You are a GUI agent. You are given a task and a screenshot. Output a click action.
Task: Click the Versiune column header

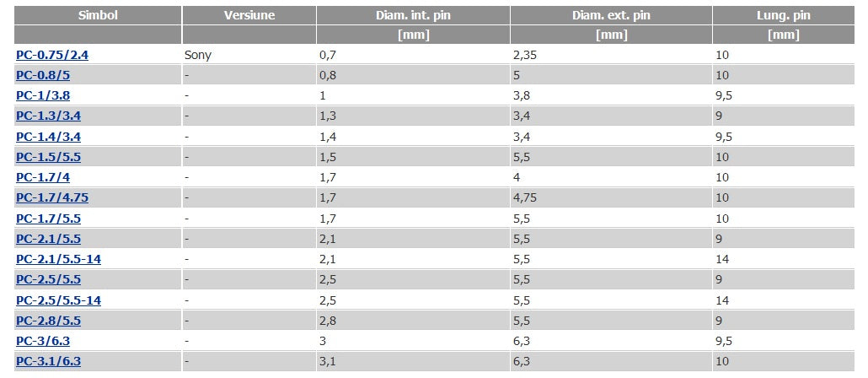click(249, 15)
